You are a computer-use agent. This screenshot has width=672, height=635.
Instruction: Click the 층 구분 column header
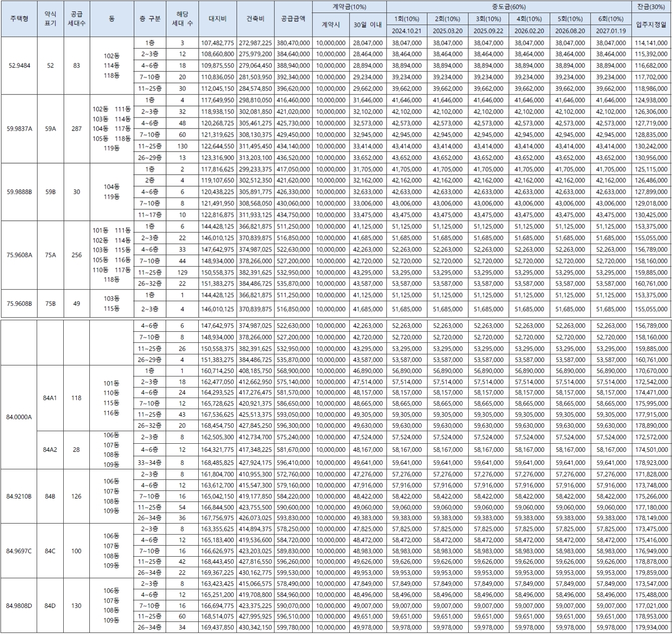(x=150, y=19)
